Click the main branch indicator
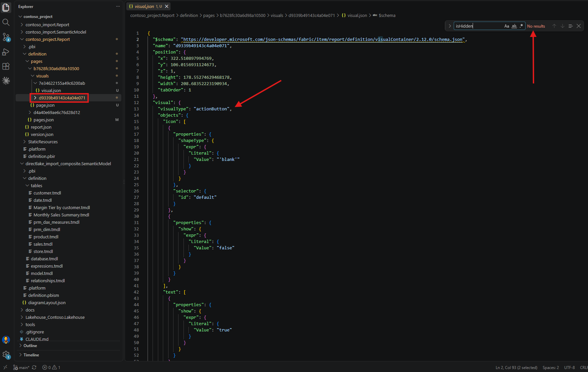The image size is (588, 372). pos(22,367)
